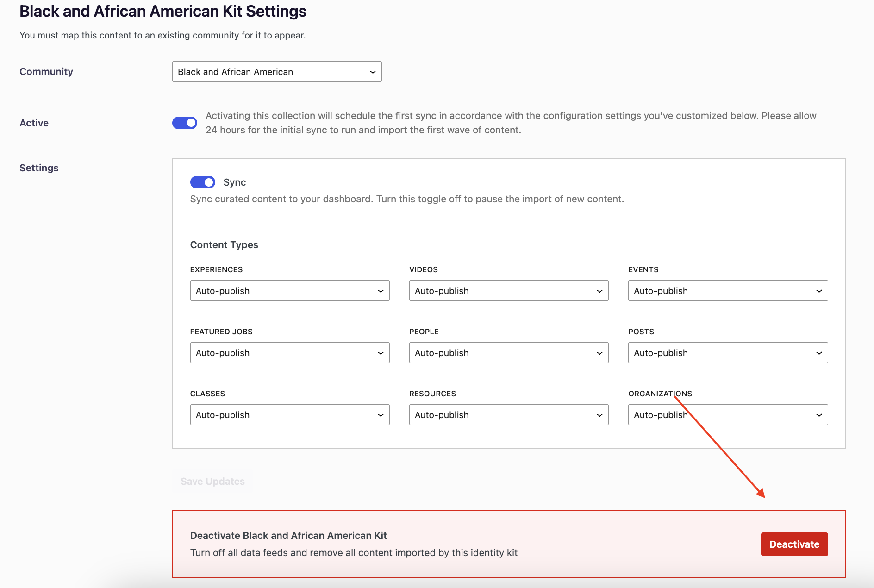Click the People dropdown chevron
Screen dimensions: 874x588
(600, 352)
